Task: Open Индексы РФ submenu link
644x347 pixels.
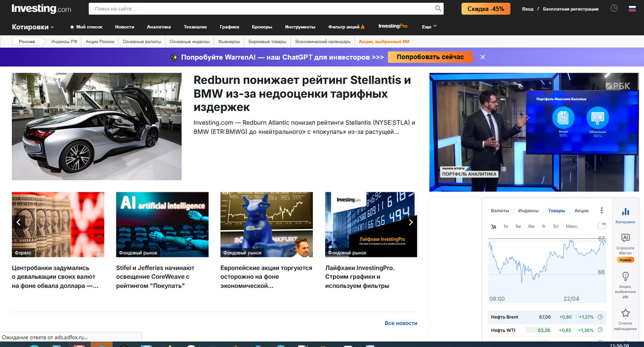Action: [64, 41]
